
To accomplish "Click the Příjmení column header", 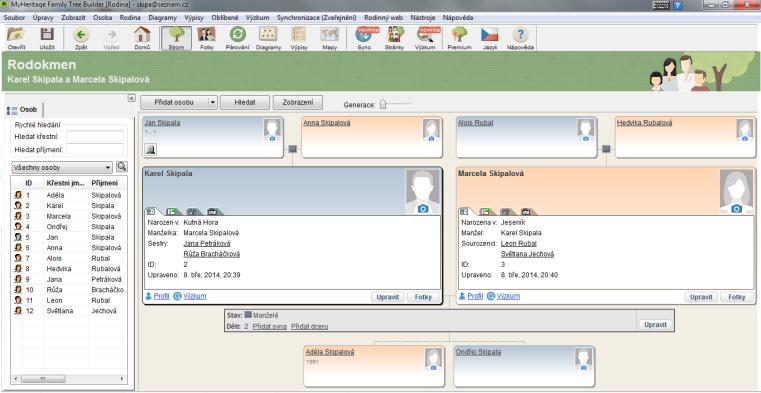I will (x=108, y=183).
